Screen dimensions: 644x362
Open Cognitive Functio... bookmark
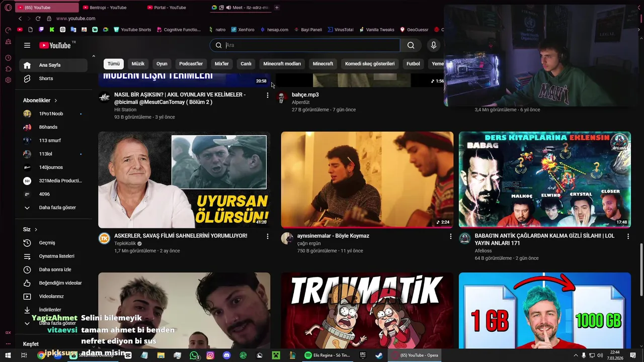[x=178, y=30]
